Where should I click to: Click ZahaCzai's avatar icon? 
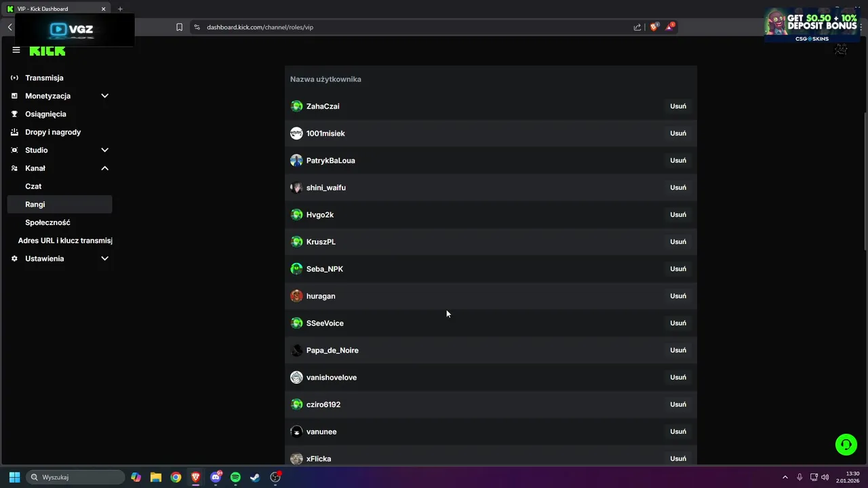click(296, 106)
